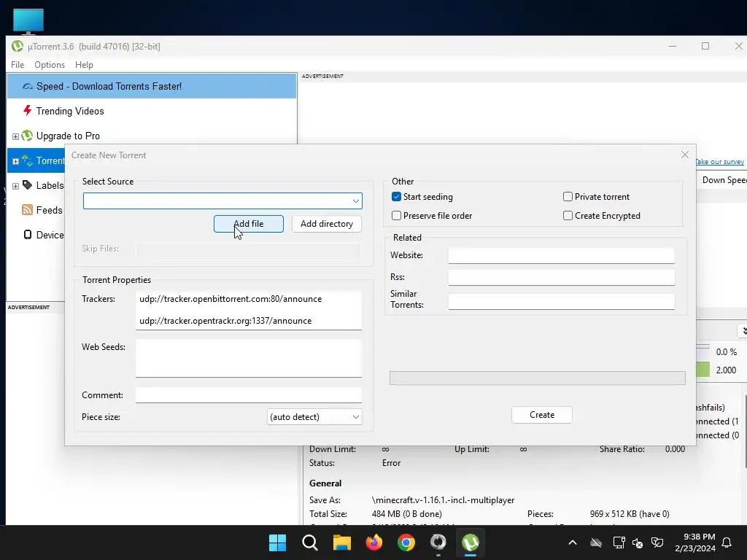Click the Add directory button
Screen dimensions: 747x560
point(327,224)
